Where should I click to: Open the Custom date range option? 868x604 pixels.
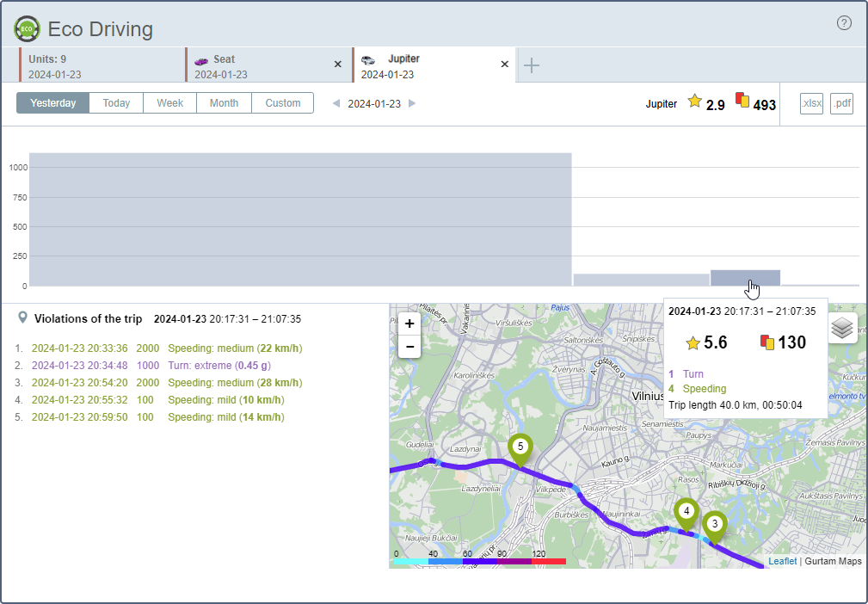(x=282, y=103)
